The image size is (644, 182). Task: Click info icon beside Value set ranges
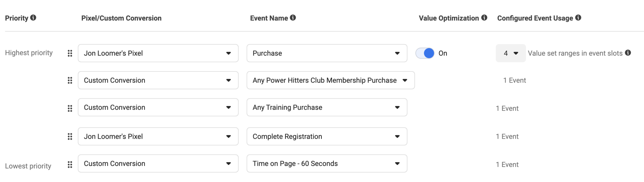628,53
